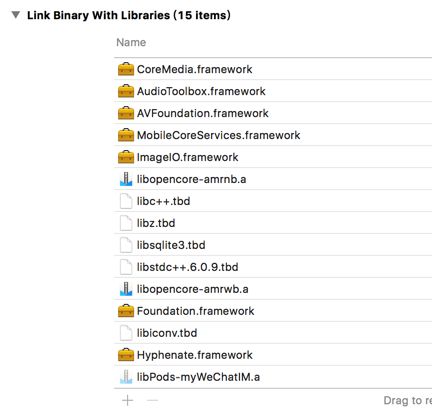This screenshot has height=412, width=432.
Task: Click the libopencore-amrnb.a library icon
Action: point(126,179)
